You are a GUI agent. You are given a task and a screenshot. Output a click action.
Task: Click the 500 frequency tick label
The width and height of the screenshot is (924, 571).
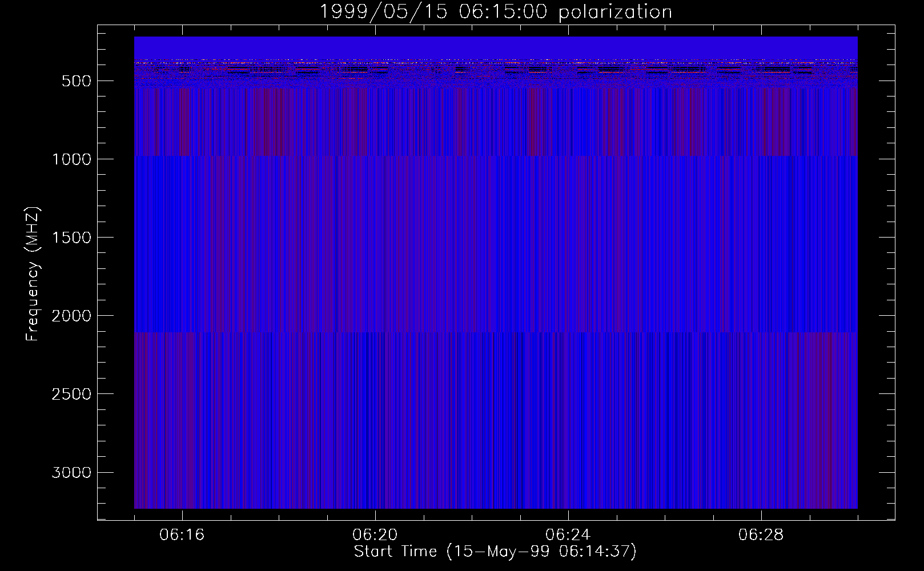click(76, 81)
